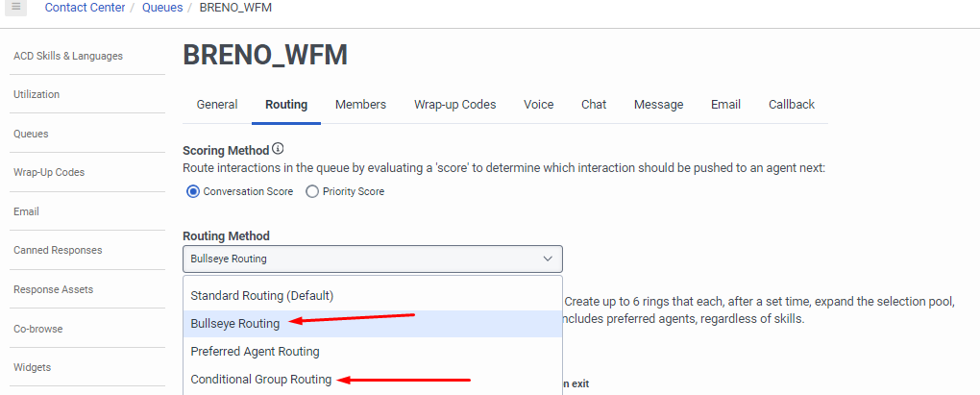Screen dimensions: 980x395
Task: Open the Callback tab
Action: pyautogui.click(x=791, y=105)
